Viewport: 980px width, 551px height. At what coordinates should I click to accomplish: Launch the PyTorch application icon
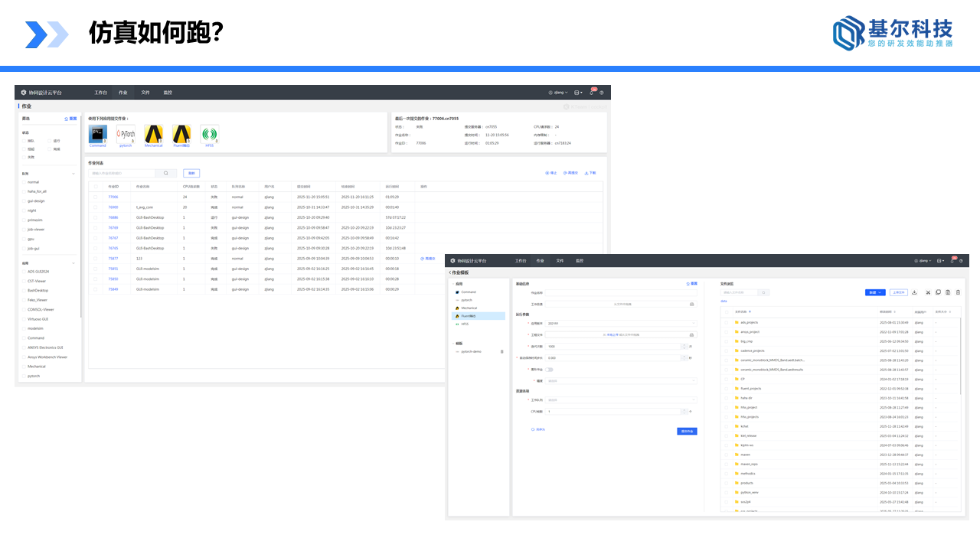126,134
